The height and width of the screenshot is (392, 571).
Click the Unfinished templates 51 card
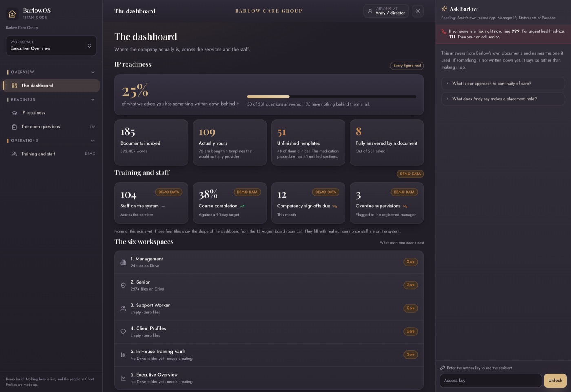308,143
